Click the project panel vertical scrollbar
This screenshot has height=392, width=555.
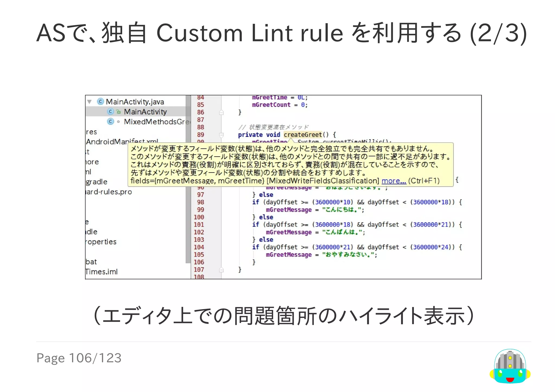(188, 179)
